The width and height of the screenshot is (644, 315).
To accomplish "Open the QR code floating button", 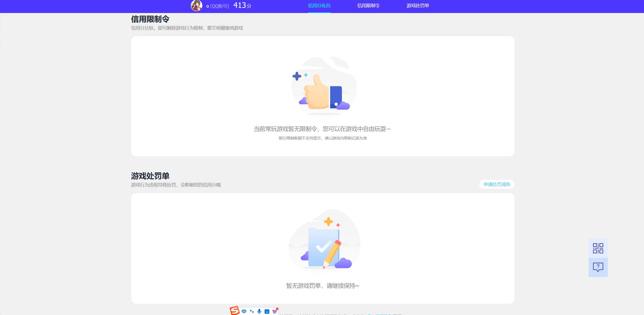I will click(x=598, y=248).
